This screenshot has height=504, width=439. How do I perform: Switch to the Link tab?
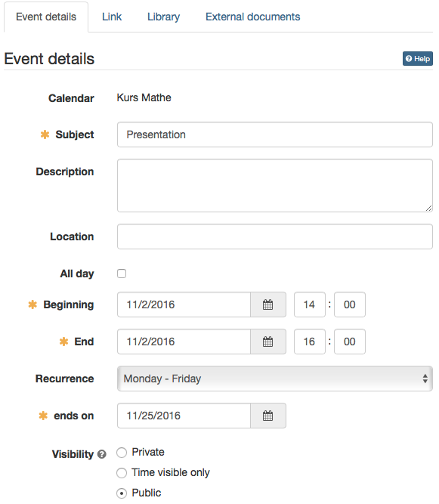(x=112, y=17)
